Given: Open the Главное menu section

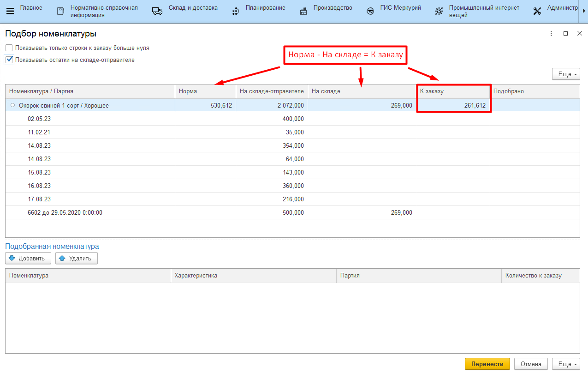Looking at the screenshot, I should [x=31, y=8].
